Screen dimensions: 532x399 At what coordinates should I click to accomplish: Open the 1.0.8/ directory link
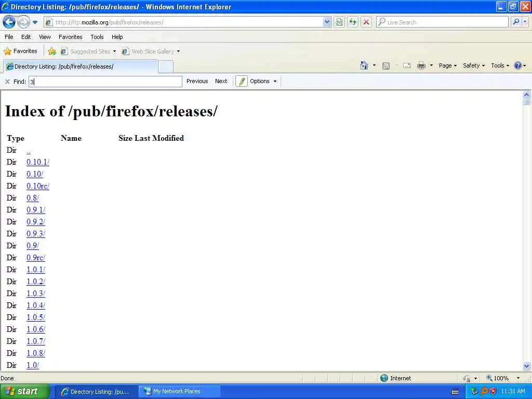36,353
